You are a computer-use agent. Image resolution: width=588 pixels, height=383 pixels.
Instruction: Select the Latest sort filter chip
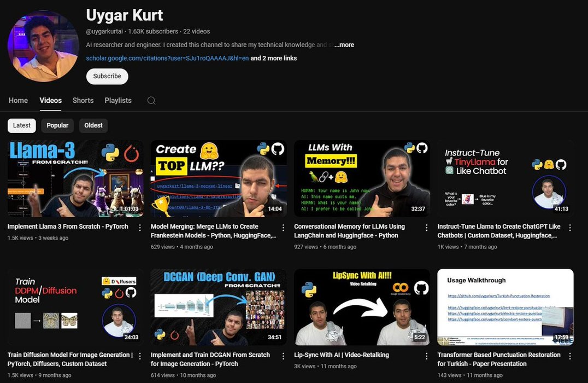[22, 125]
